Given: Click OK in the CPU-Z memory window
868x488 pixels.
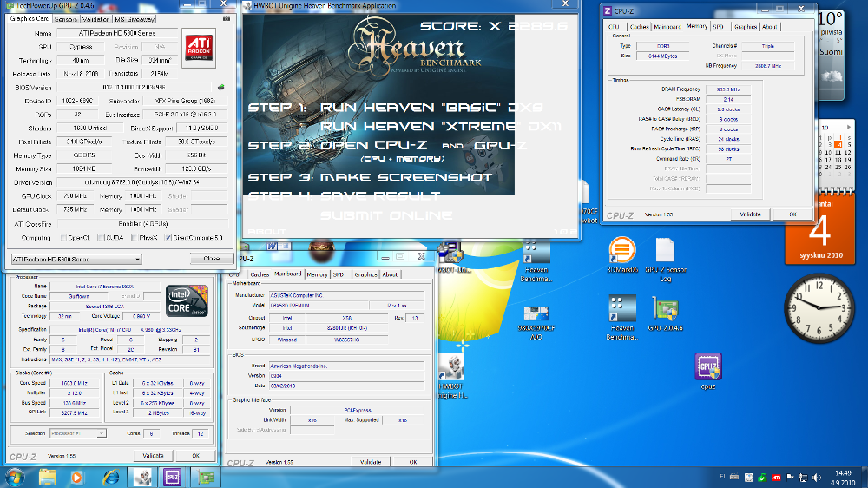Looking at the screenshot, I should tap(792, 214).
